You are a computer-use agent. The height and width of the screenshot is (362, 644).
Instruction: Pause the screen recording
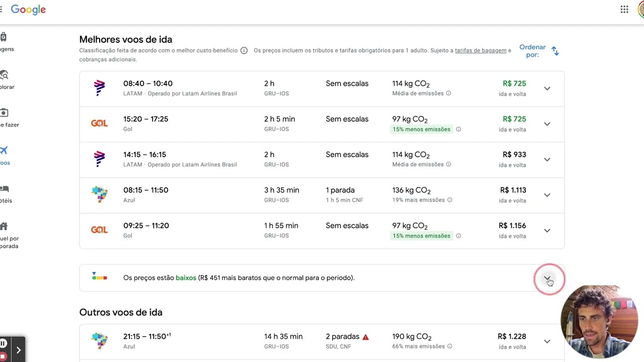(x=3, y=344)
